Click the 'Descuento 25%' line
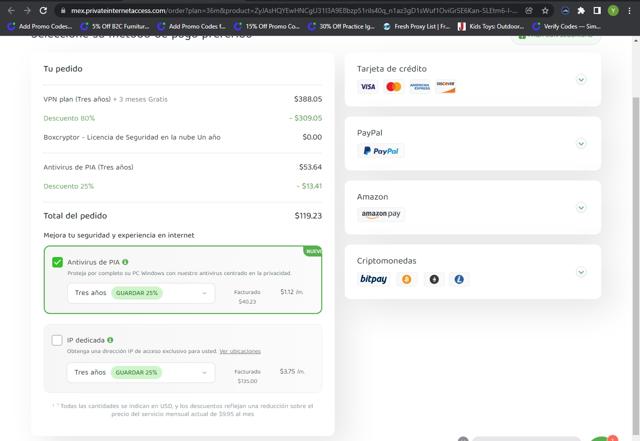Viewport: 640px width, 441px height. 182,186
